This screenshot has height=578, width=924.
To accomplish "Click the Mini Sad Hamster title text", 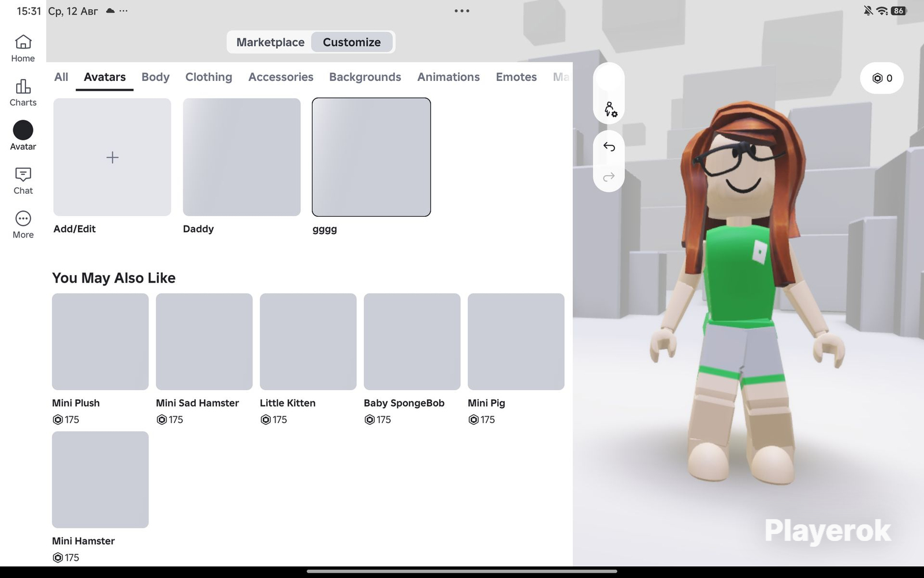I will click(198, 403).
